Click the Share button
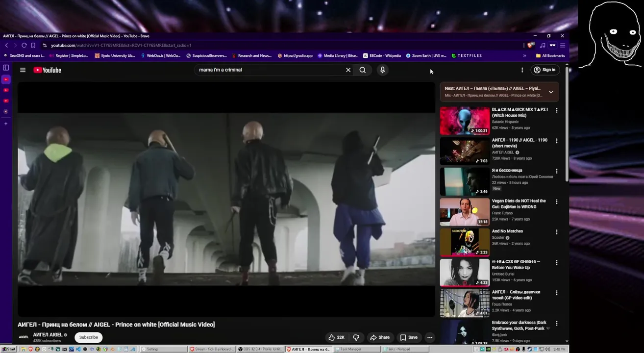 click(380, 337)
